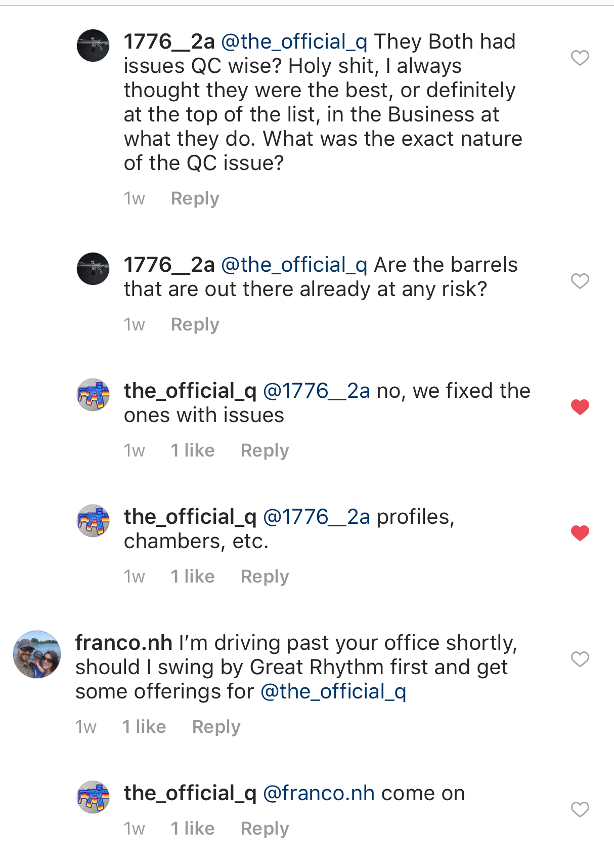
Task: Tap the_official_q avatar beside 'come on'
Action: click(93, 797)
